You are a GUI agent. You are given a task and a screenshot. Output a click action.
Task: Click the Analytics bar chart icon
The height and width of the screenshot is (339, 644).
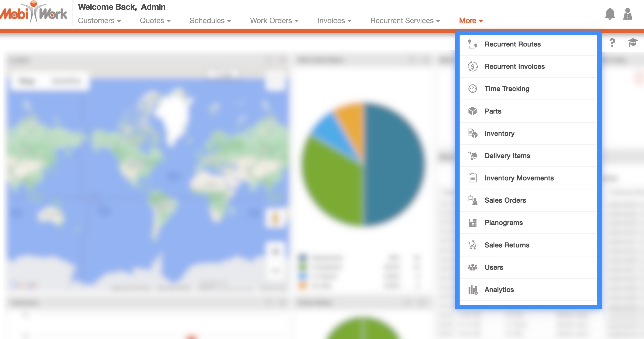473,290
